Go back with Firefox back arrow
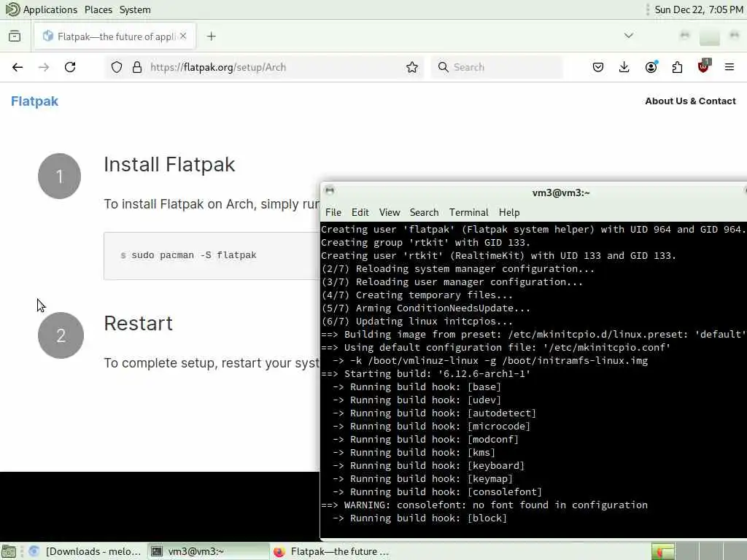 point(18,67)
